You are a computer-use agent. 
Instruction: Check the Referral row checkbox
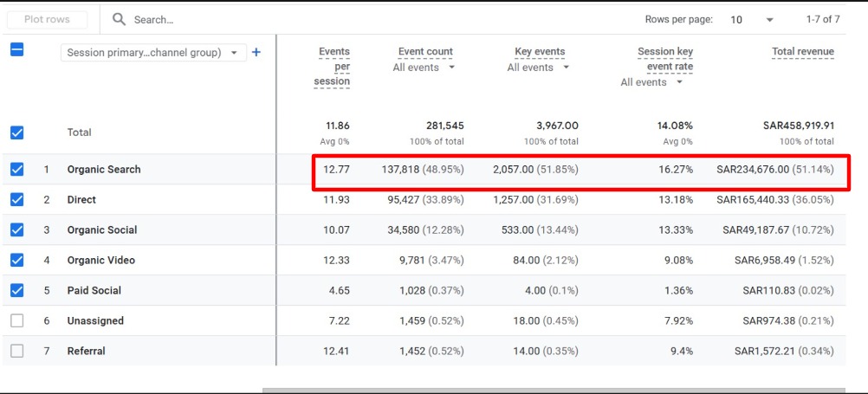coord(16,352)
